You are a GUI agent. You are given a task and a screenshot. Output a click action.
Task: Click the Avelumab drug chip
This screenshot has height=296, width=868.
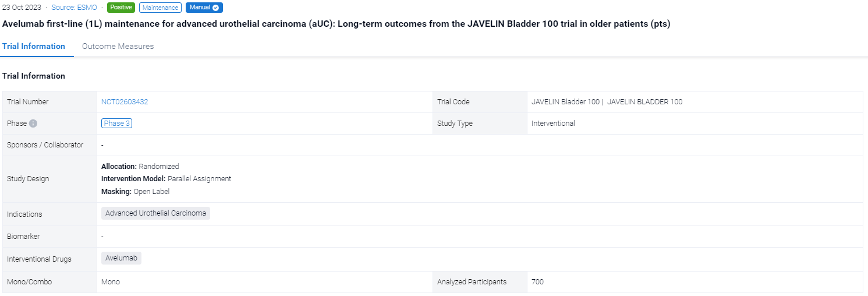click(x=121, y=258)
